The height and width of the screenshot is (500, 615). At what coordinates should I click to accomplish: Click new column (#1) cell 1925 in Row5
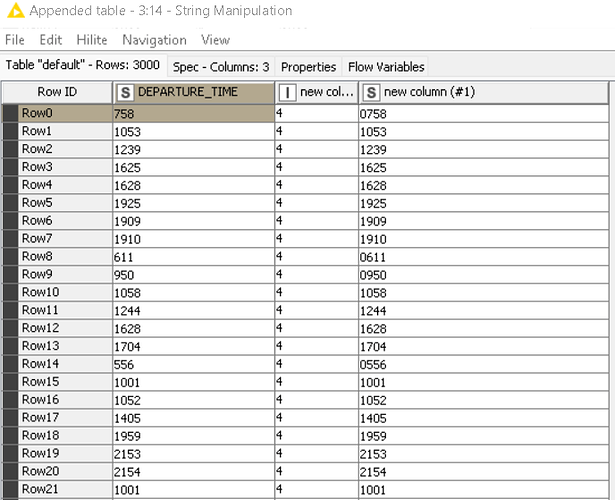click(483, 203)
